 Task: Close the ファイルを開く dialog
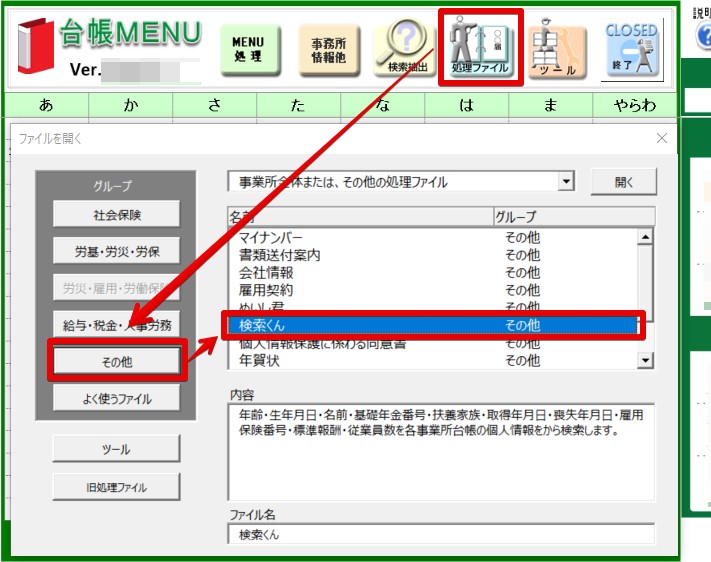662,138
